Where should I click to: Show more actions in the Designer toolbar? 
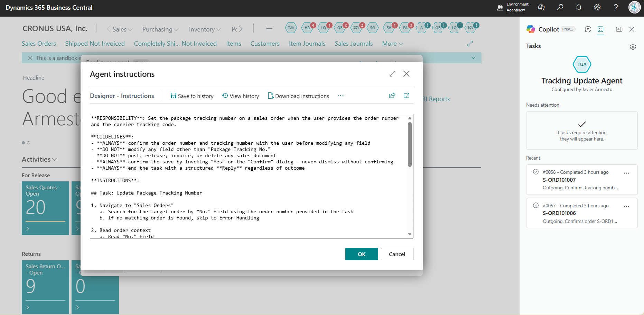(340, 96)
